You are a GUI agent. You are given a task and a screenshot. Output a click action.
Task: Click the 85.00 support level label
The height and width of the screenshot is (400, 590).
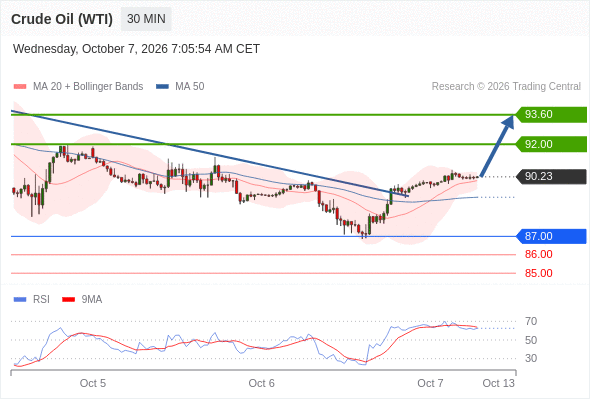[538, 273]
